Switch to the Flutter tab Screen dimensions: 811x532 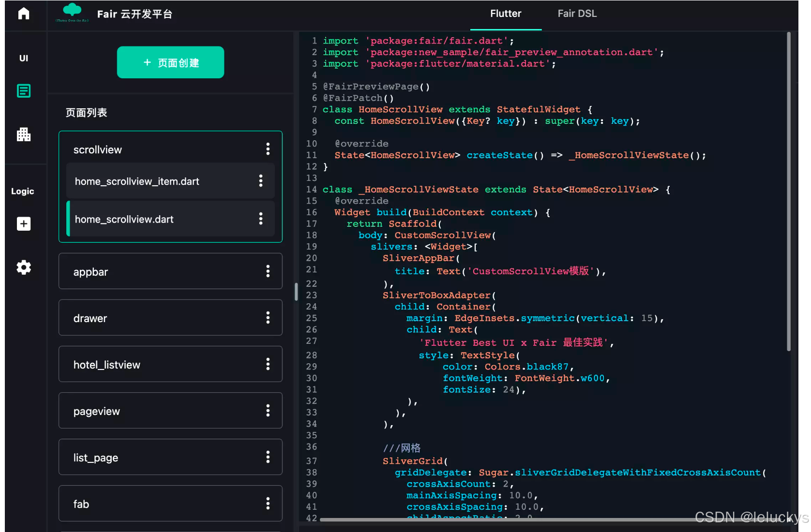tap(506, 14)
